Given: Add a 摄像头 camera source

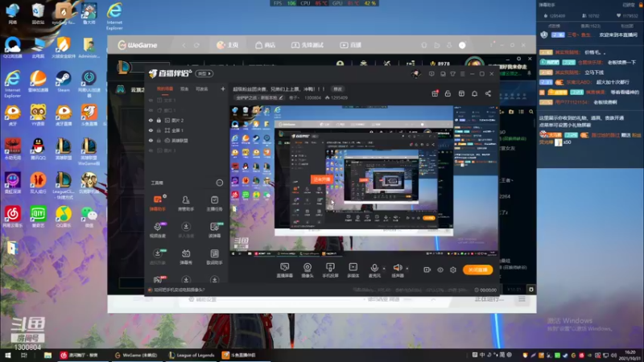Looking at the screenshot, I should coord(308,270).
